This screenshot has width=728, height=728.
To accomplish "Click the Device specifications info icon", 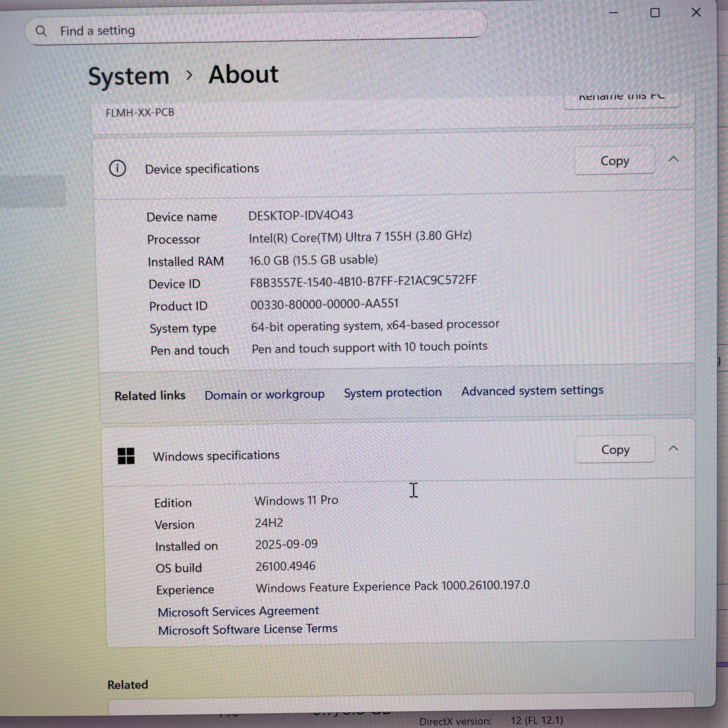I will [x=118, y=168].
